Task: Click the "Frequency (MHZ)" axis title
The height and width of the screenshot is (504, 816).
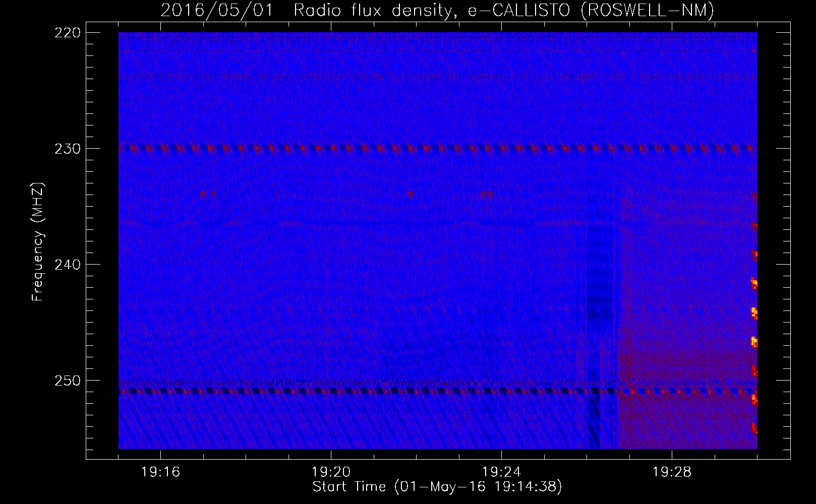Action: pos(38,241)
